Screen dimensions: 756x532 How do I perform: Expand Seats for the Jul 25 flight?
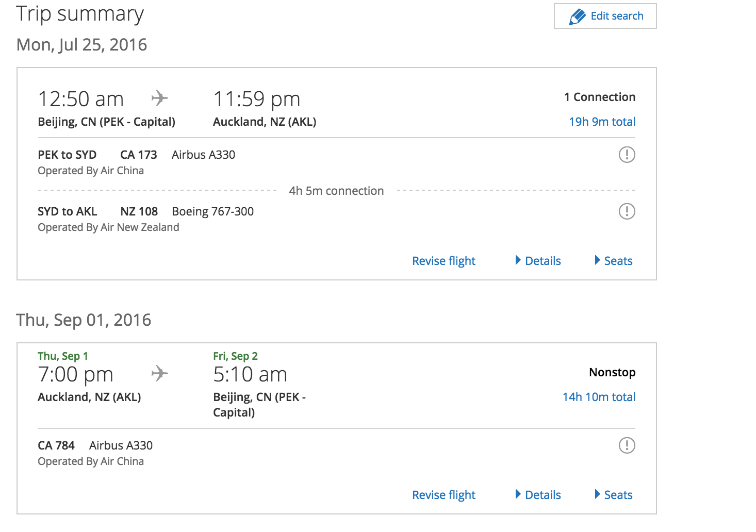(614, 261)
